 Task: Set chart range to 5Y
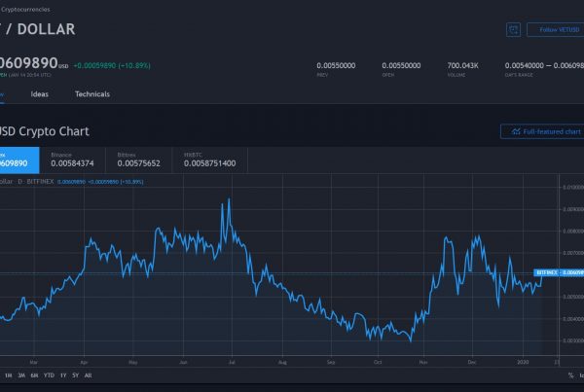pos(76,375)
